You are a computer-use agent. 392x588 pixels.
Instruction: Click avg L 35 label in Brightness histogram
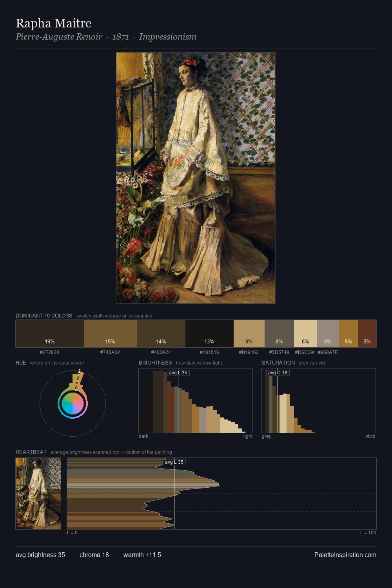pos(178,373)
